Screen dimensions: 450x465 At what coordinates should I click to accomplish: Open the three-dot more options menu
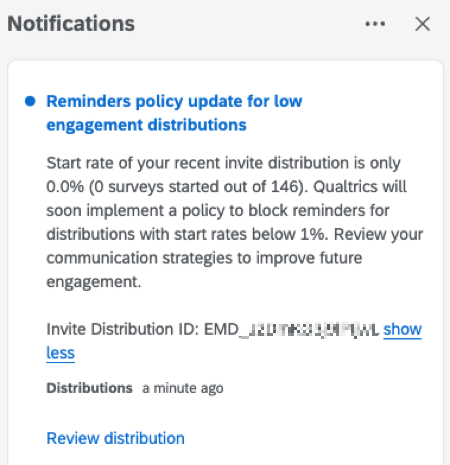click(x=375, y=24)
